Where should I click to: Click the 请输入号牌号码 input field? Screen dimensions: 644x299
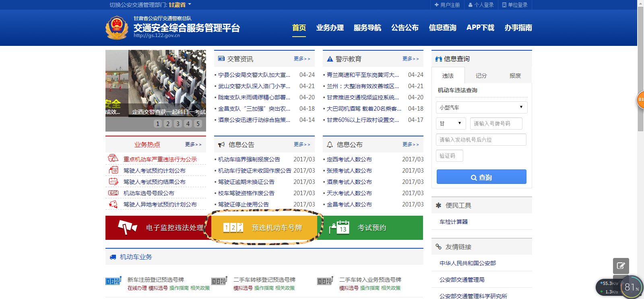click(x=496, y=124)
